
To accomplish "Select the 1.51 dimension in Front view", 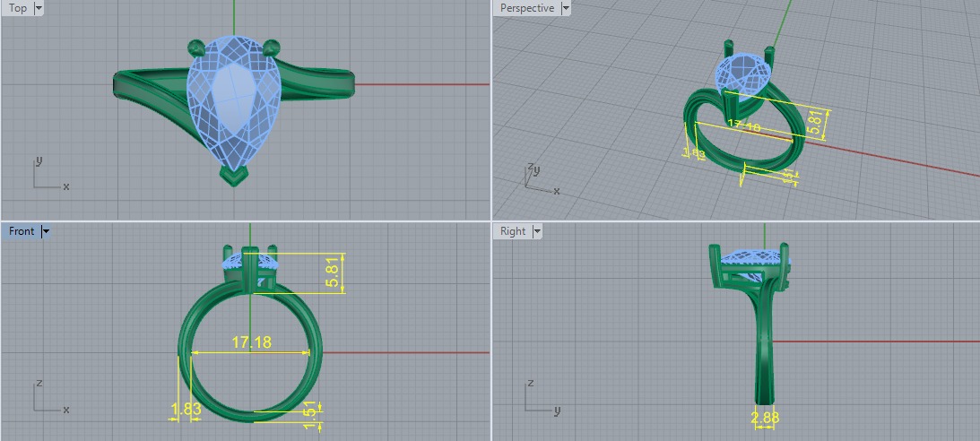I will coord(310,415).
